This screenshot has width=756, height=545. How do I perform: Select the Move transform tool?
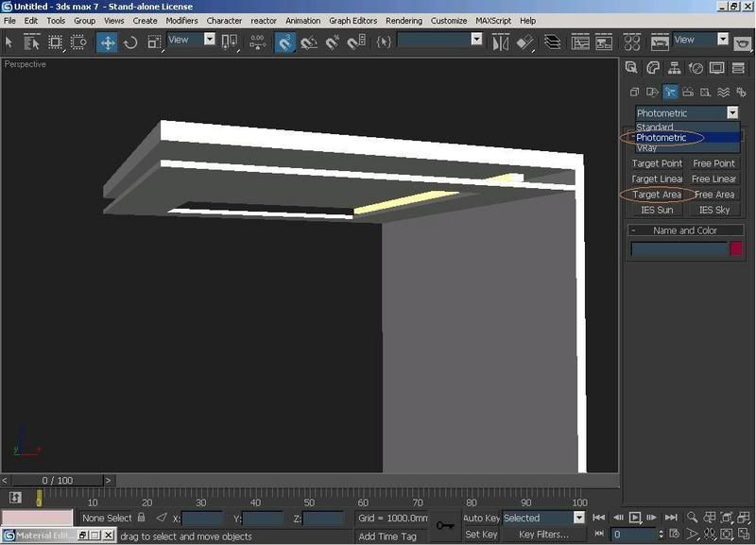pyautogui.click(x=107, y=42)
